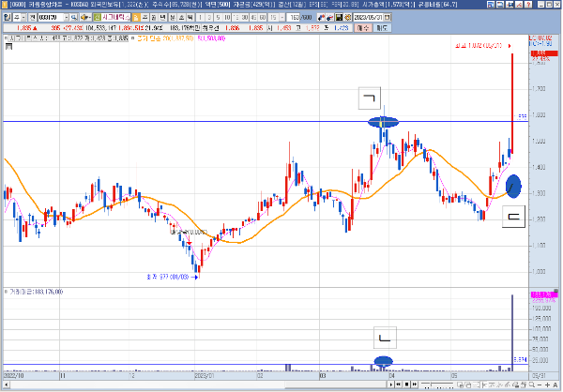
Task: Select the weekly (주) period toggle
Action: point(145,17)
